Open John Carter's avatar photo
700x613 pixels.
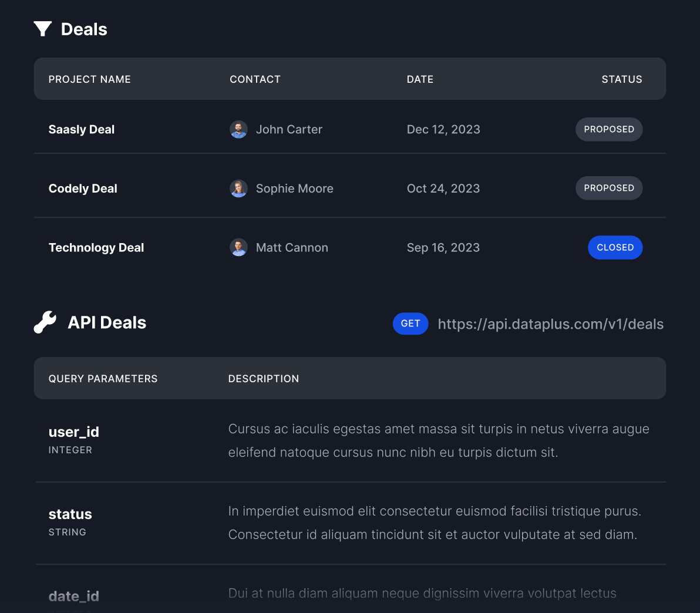tap(238, 129)
